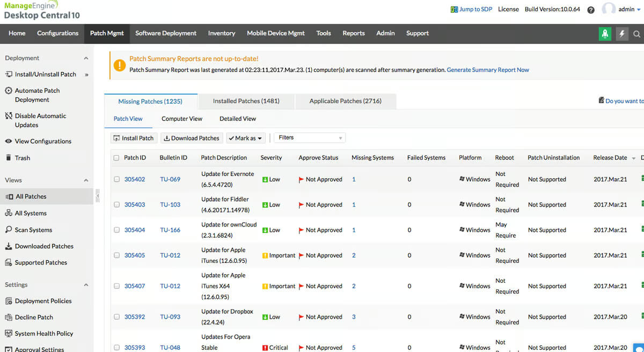Viewport: 644px width, 352px height.
Task: Switch to Applicable Patches (2716) tab
Action: click(346, 101)
